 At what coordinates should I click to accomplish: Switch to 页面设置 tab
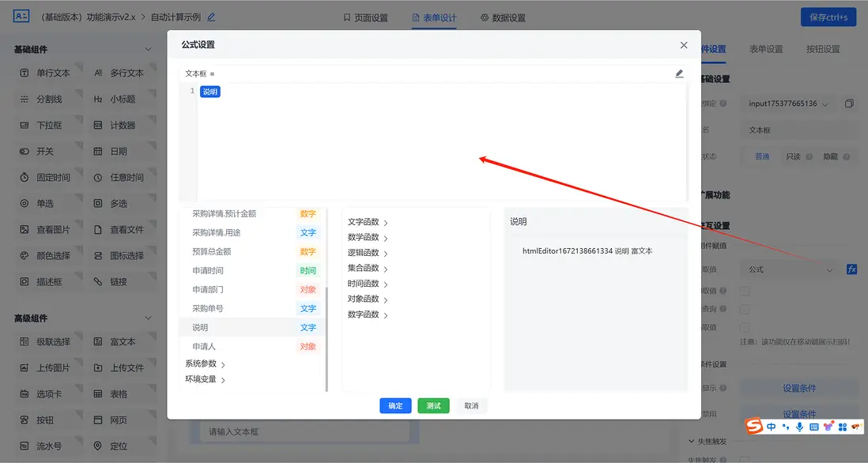point(365,17)
